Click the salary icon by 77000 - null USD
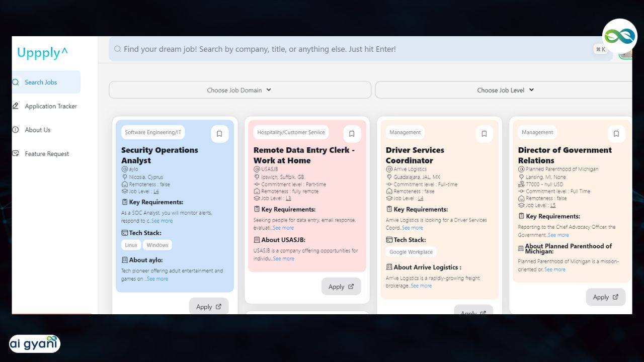 coord(521,184)
